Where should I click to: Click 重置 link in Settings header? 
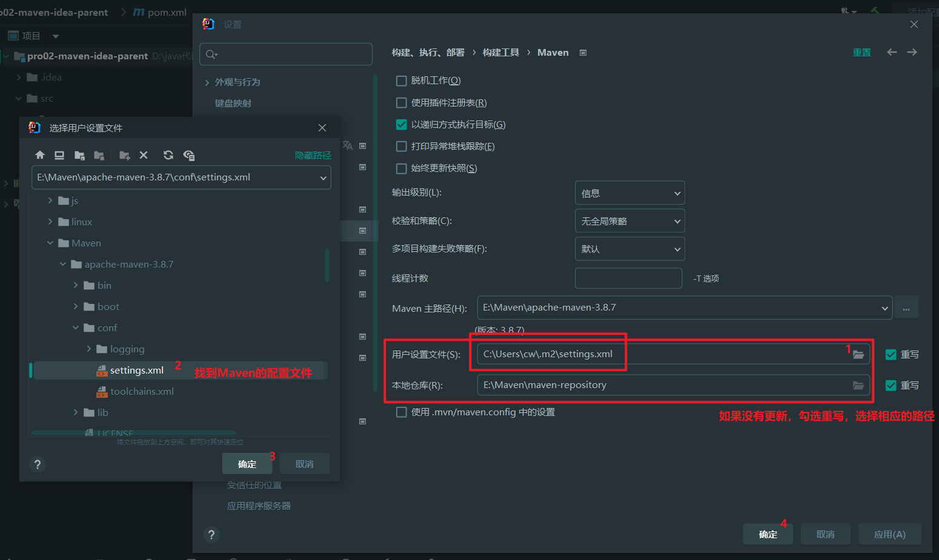[862, 53]
